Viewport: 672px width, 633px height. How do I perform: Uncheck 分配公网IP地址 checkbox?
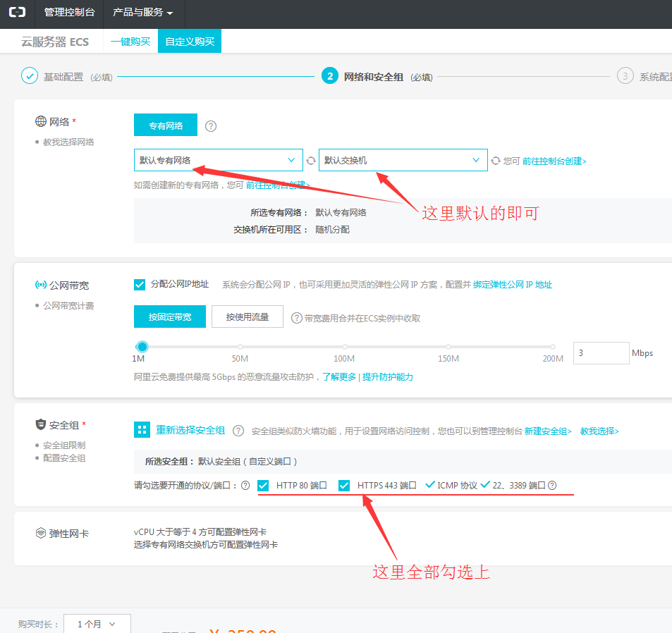(x=140, y=285)
